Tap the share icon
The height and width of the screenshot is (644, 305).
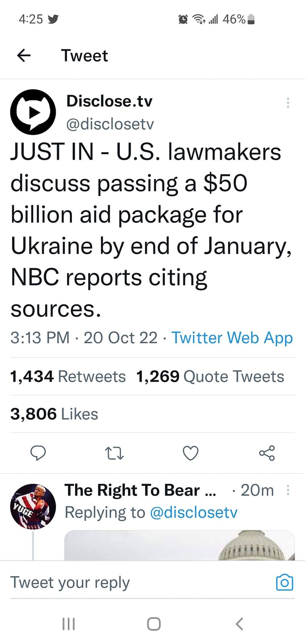click(267, 453)
